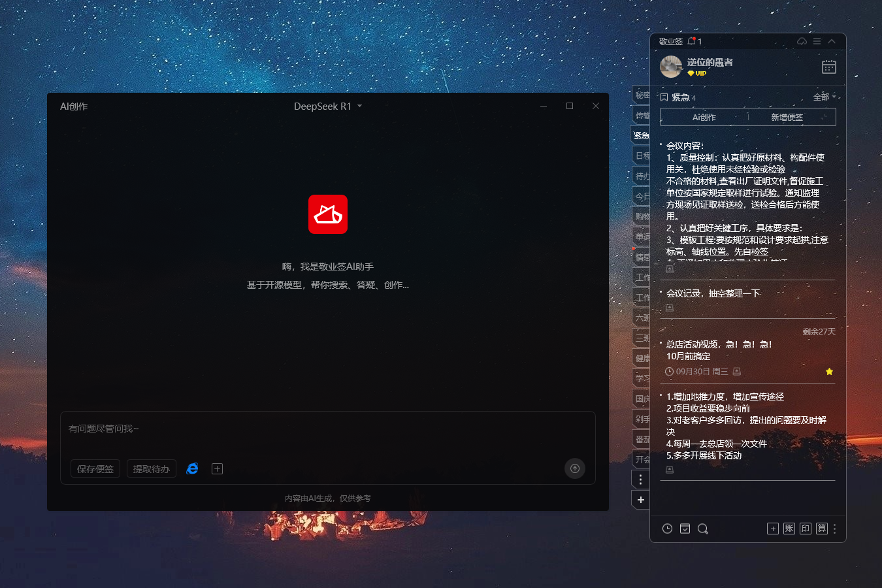Screen dimensions: 882x588
Task: Open the 购物 category tab
Action: [642, 216]
